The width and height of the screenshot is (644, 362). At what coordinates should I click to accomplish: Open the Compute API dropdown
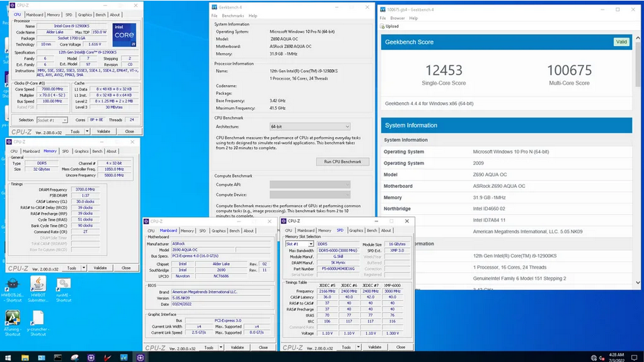(x=310, y=185)
